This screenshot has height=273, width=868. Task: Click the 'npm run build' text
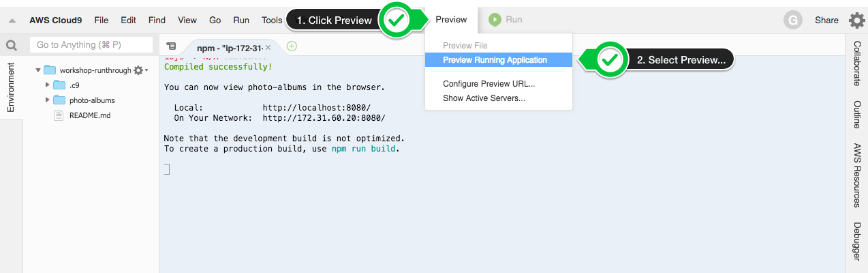pos(363,149)
